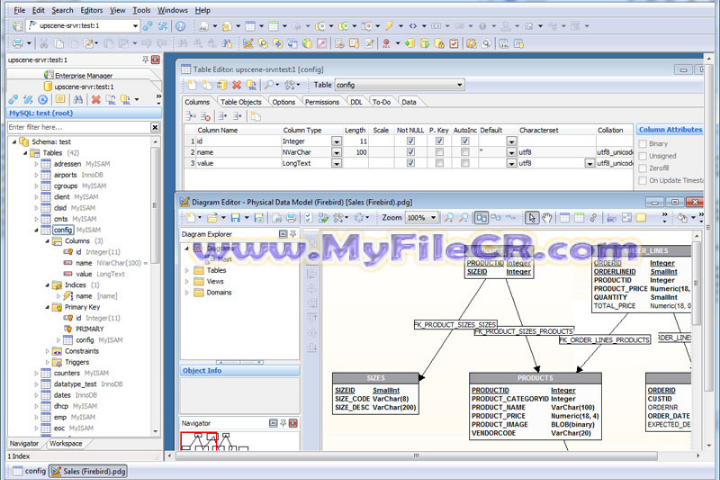Image resolution: width=720 pixels, height=480 pixels.
Task: Open the Table config dropdown
Action: point(459,85)
